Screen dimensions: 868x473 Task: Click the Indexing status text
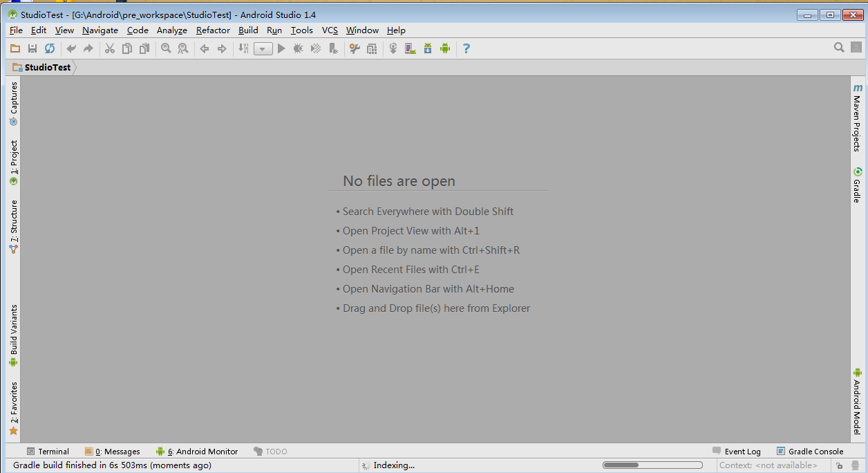pos(394,465)
